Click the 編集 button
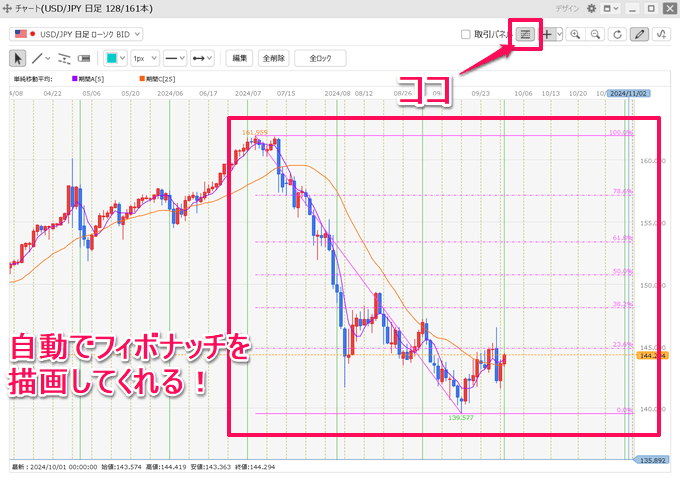Image resolution: width=680 pixels, height=480 pixels. pos(239,58)
